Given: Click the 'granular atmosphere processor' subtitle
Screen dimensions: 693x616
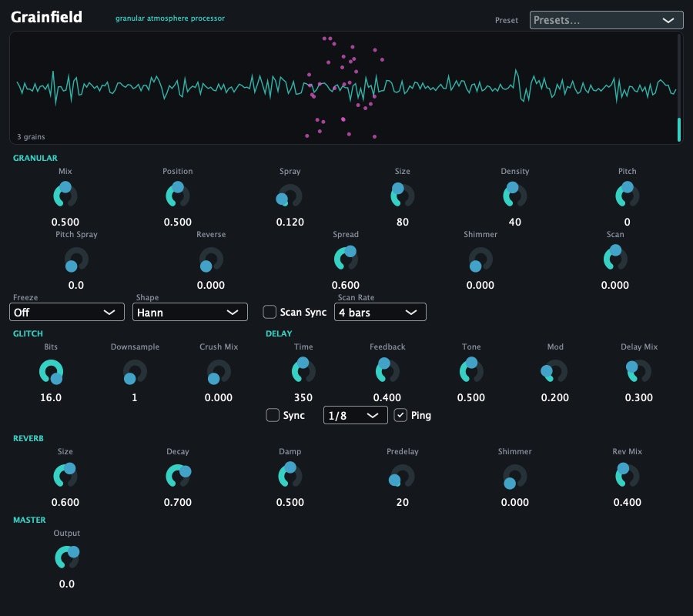Looking at the screenshot, I should (170, 18).
